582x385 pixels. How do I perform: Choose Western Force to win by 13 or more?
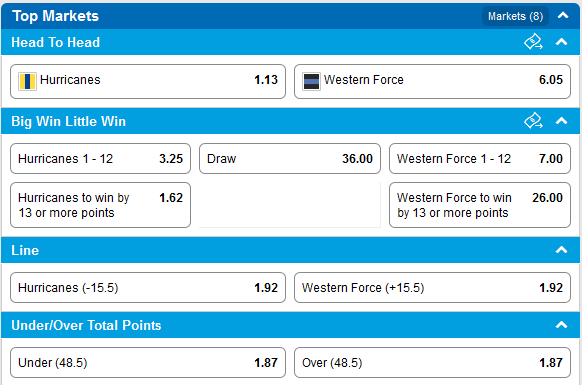(480, 205)
